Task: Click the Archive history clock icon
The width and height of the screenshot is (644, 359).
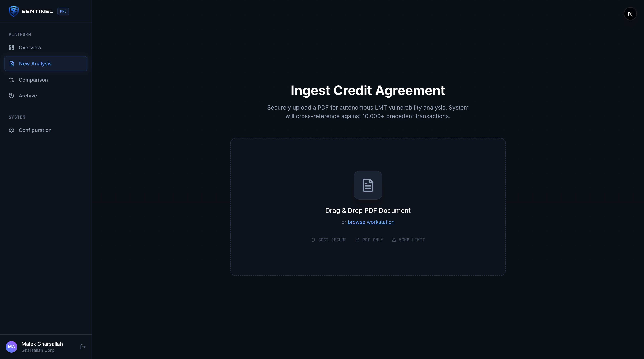Action: tap(11, 96)
